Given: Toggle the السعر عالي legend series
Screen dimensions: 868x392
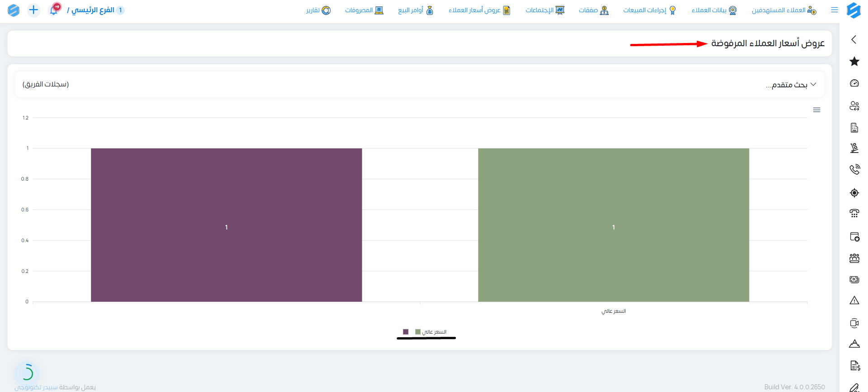Looking at the screenshot, I should click(x=431, y=332).
